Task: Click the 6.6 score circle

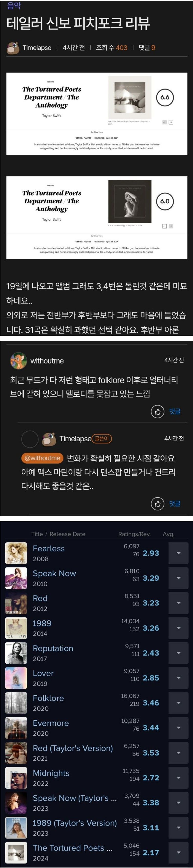Action: tap(165, 97)
